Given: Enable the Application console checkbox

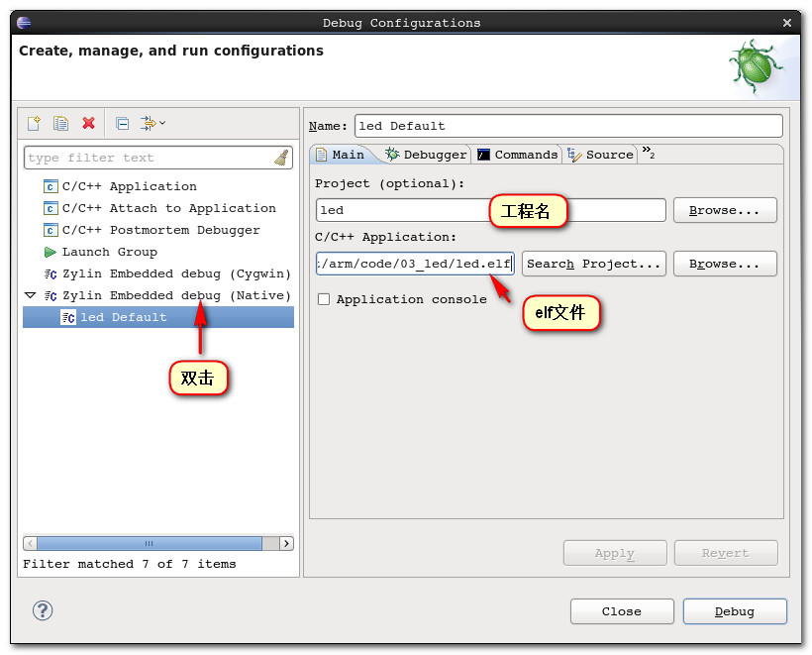Looking at the screenshot, I should point(323,299).
